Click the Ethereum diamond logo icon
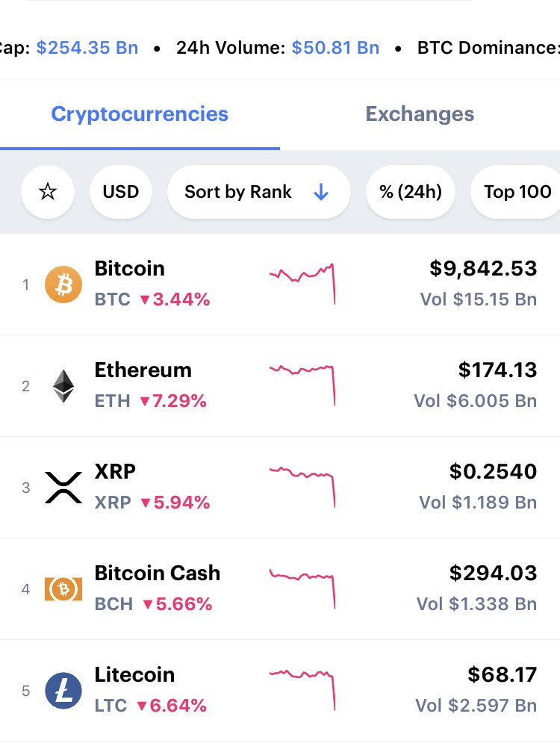The height and width of the screenshot is (743, 560). click(63, 386)
